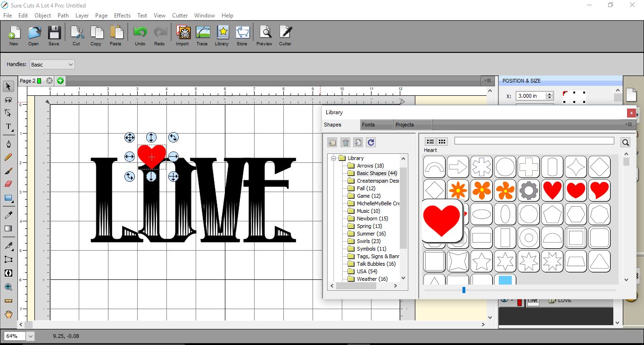The height and width of the screenshot is (345, 644).
Task: Select the Brush tool
Action: pyautogui.click(x=8, y=171)
